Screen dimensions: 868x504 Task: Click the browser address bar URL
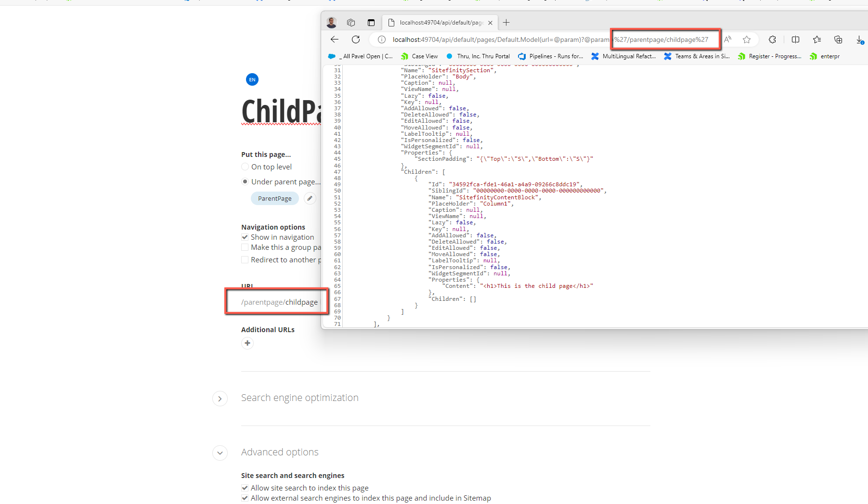[x=550, y=39]
